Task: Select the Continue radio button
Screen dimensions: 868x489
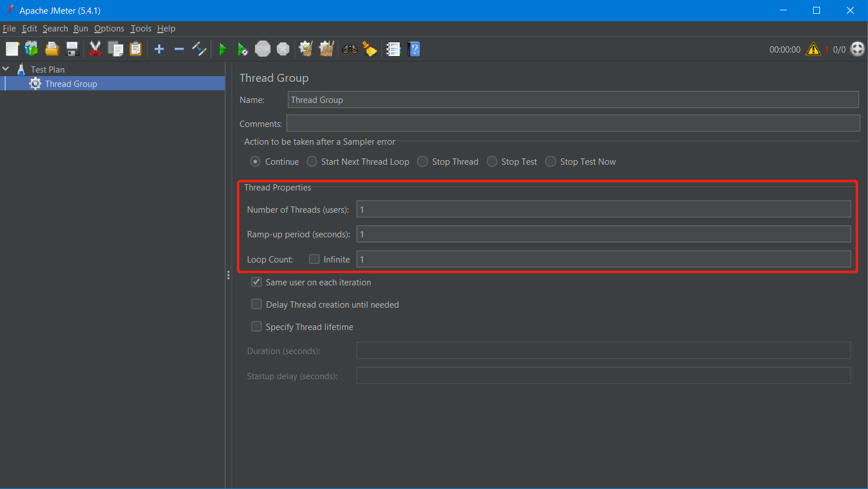Action: 256,162
